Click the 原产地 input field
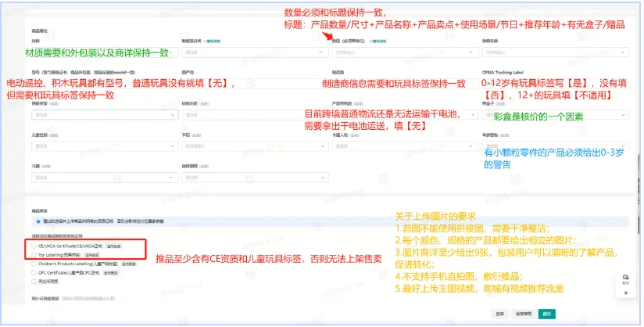Image resolution: width=644 pixels, height=327 pixels. coord(255,84)
